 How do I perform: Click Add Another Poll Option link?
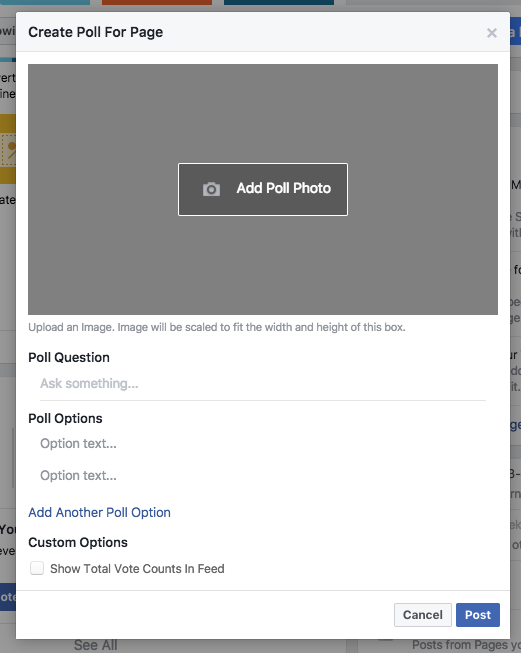(100, 512)
